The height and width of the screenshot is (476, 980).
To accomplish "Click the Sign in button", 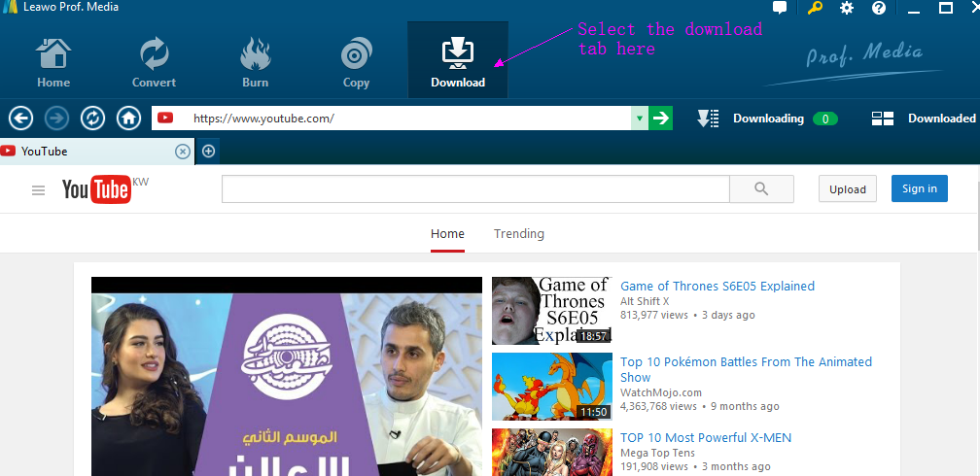I will click(920, 188).
